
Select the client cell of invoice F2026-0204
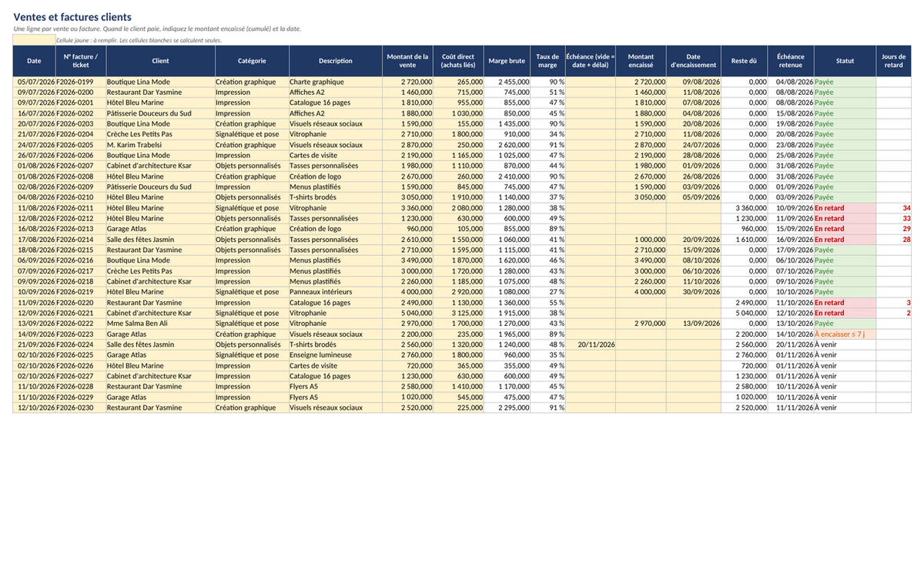tap(160, 134)
